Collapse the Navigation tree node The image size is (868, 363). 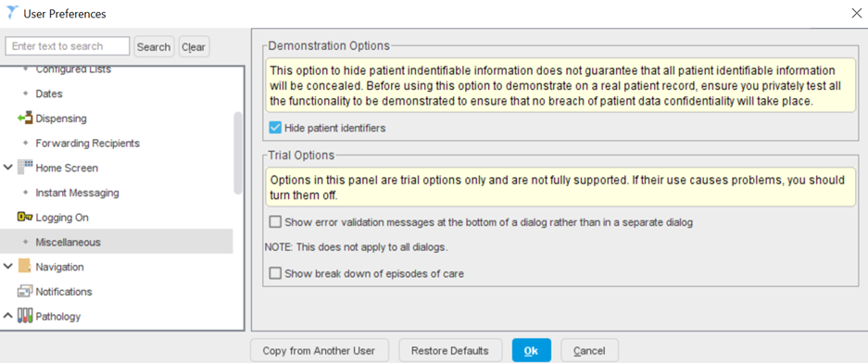(8, 267)
